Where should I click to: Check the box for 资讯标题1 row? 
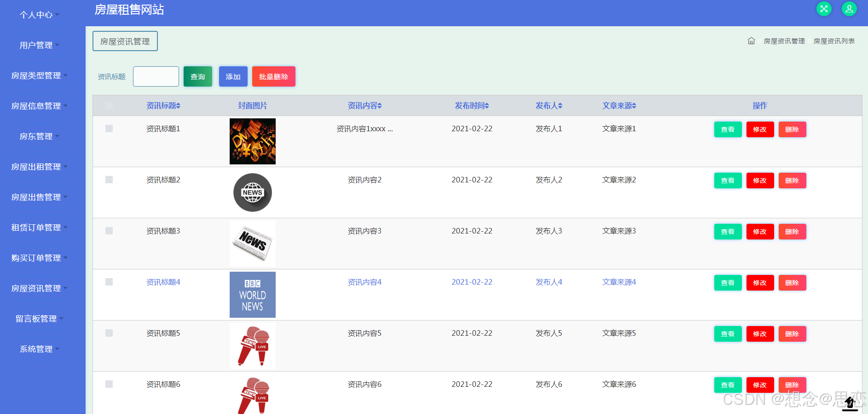click(x=109, y=128)
